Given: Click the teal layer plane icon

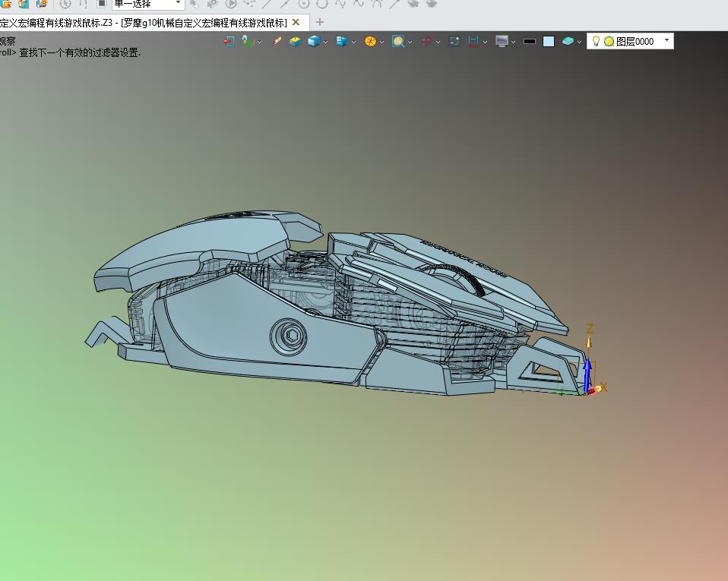Looking at the screenshot, I should (x=568, y=42).
